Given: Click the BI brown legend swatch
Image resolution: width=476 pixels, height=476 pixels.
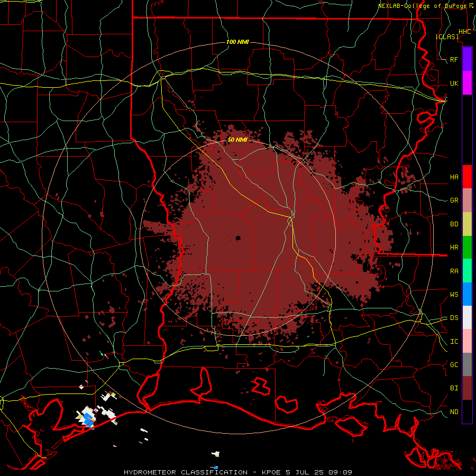Looking at the screenshot, I should point(467,388).
